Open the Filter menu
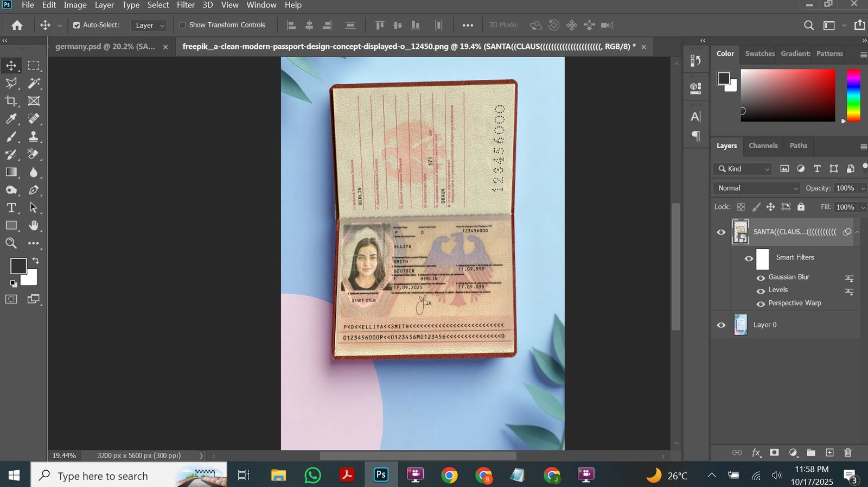868x487 pixels. 186,5
